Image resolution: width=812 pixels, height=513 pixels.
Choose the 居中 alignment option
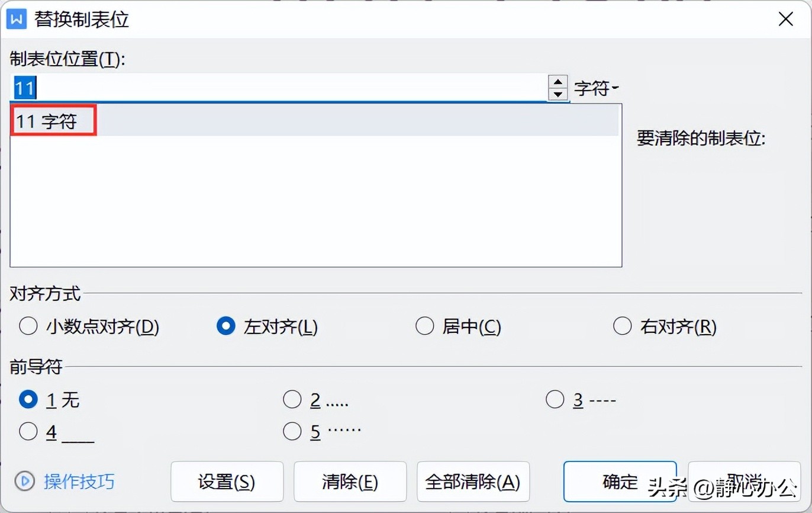425,326
